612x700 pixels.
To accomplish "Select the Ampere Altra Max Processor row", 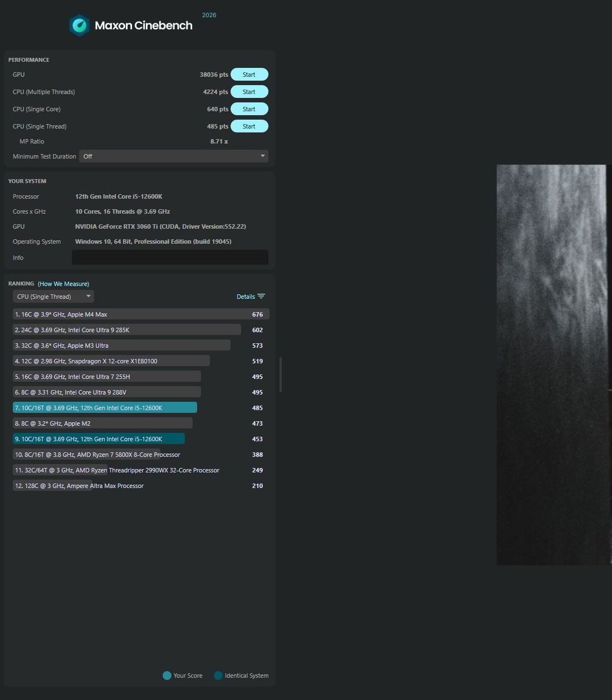I will coord(141,486).
